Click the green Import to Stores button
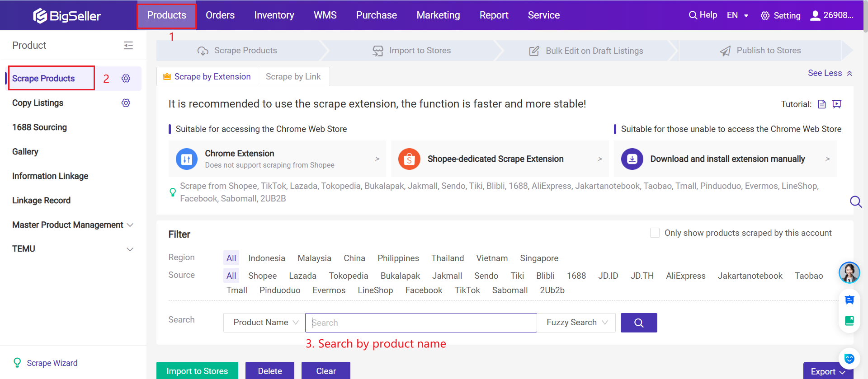Viewport: 868px width, 379px height. pos(197,371)
